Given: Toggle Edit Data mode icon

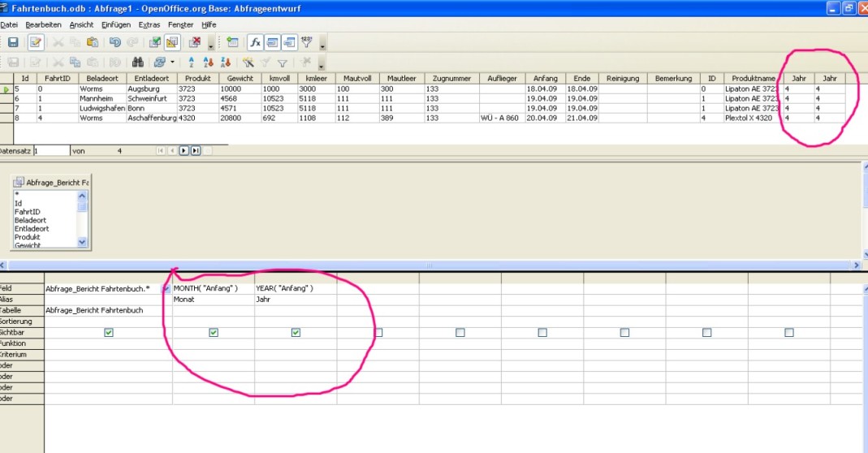Looking at the screenshot, I should tap(36, 42).
